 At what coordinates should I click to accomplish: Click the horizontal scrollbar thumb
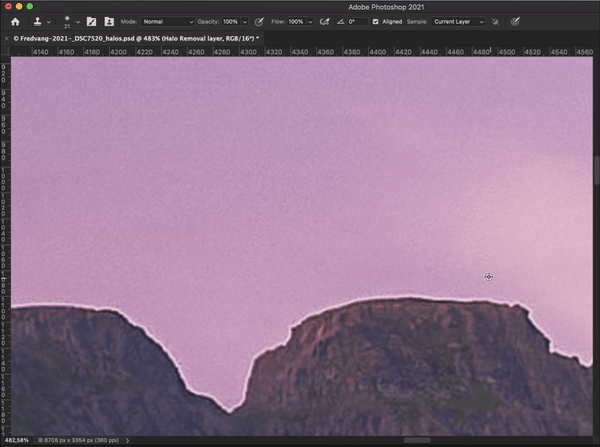click(417, 440)
